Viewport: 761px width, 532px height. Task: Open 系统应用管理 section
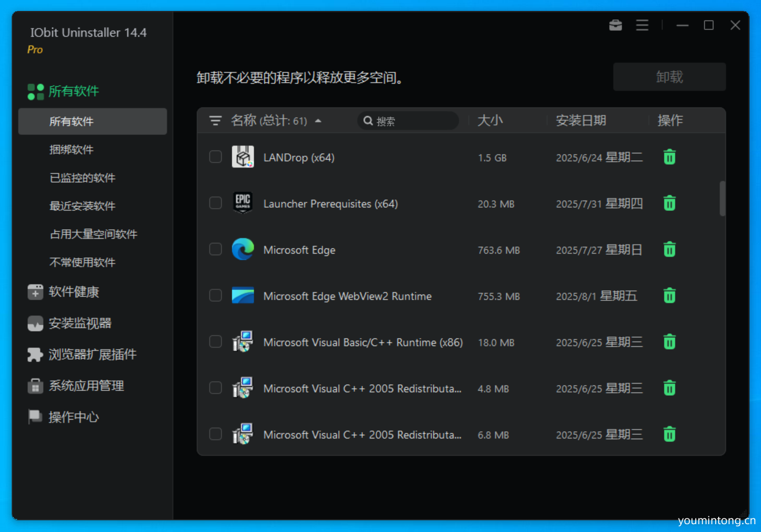(86, 386)
